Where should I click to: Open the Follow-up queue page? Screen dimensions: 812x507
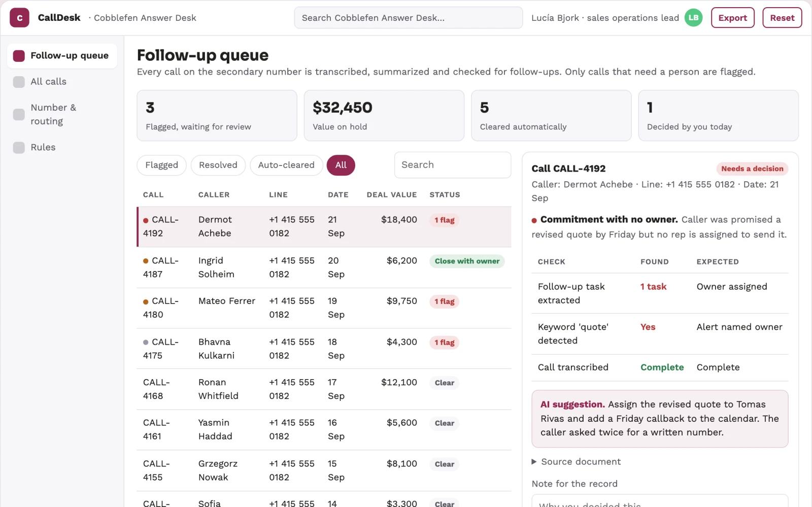pos(62,56)
